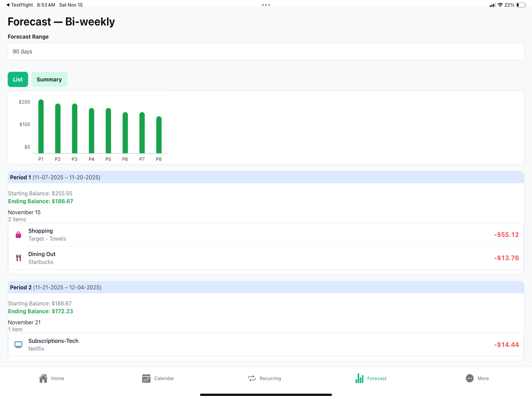
Task: Select the P5 bar in chart
Action: (x=108, y=131)
